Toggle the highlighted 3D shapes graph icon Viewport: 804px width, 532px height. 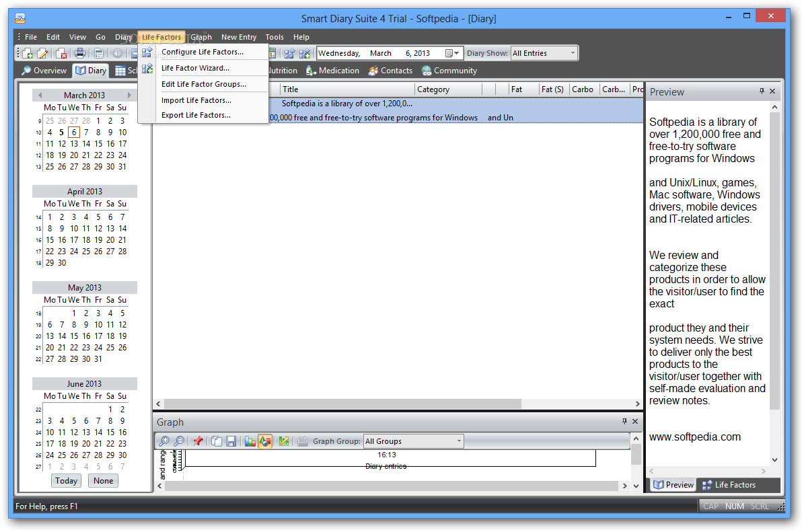tap(264, 441)
